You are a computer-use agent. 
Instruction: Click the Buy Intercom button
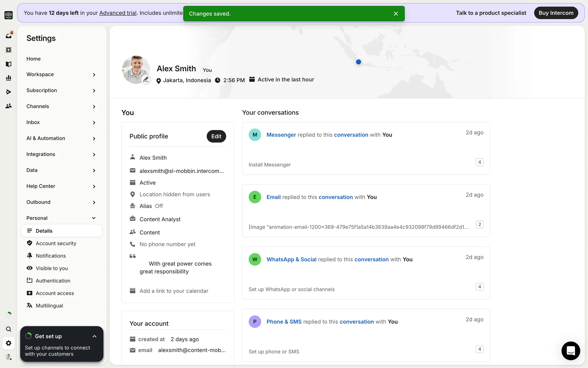tap(556, 13)
